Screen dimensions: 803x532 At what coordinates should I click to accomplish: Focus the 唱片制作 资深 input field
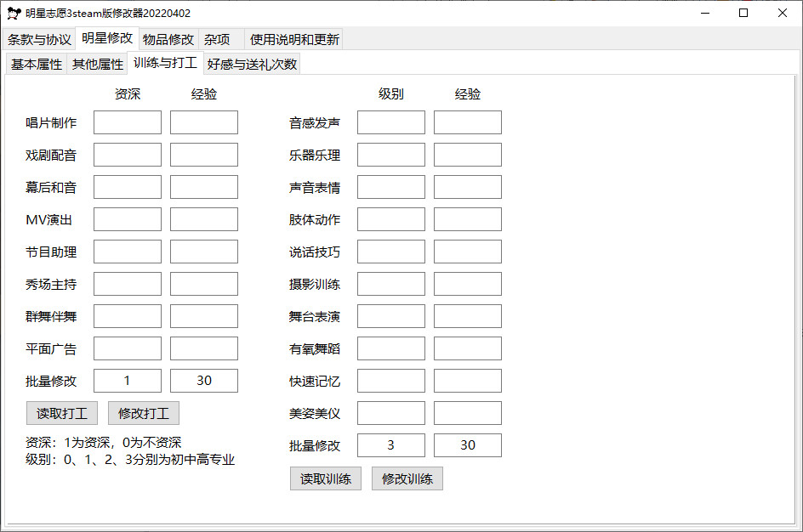point(128,122)
